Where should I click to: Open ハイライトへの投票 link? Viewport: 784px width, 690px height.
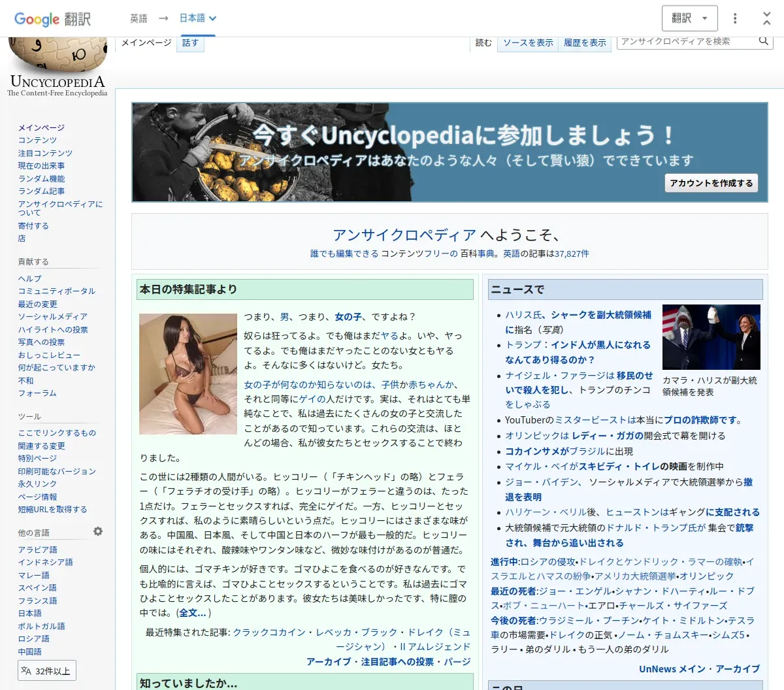click(53, 329)
